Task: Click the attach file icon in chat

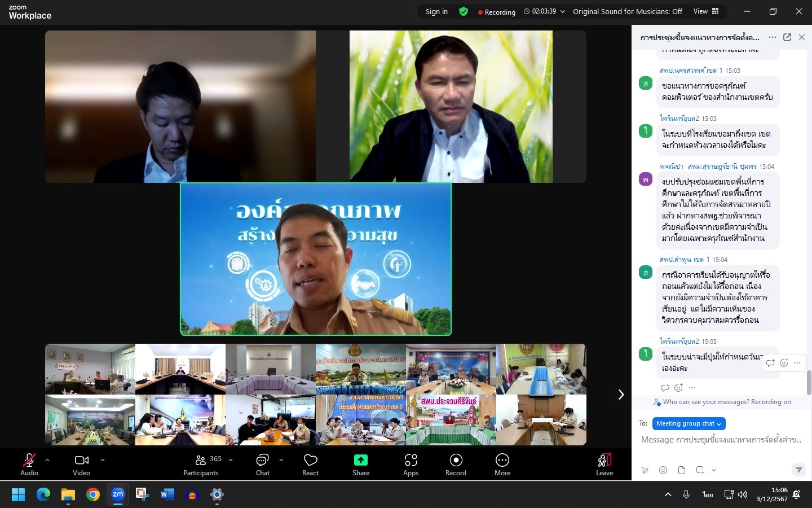Action: pyautogui.click(x=682, y=470)
